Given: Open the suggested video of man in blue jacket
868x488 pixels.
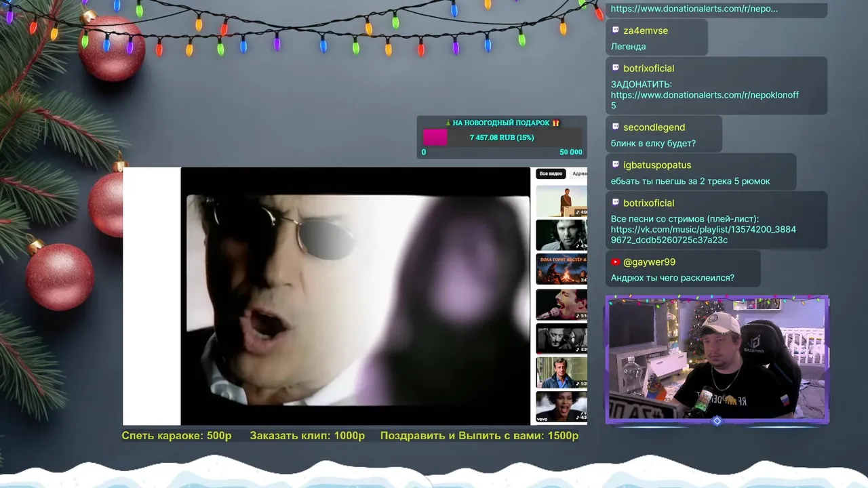Looking at the screenshot, I should pos(561,372).
